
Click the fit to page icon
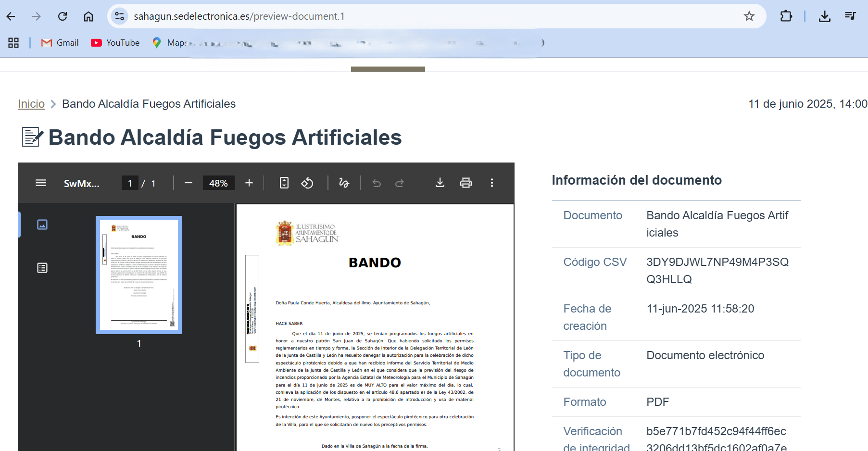(x=284, y=183)
